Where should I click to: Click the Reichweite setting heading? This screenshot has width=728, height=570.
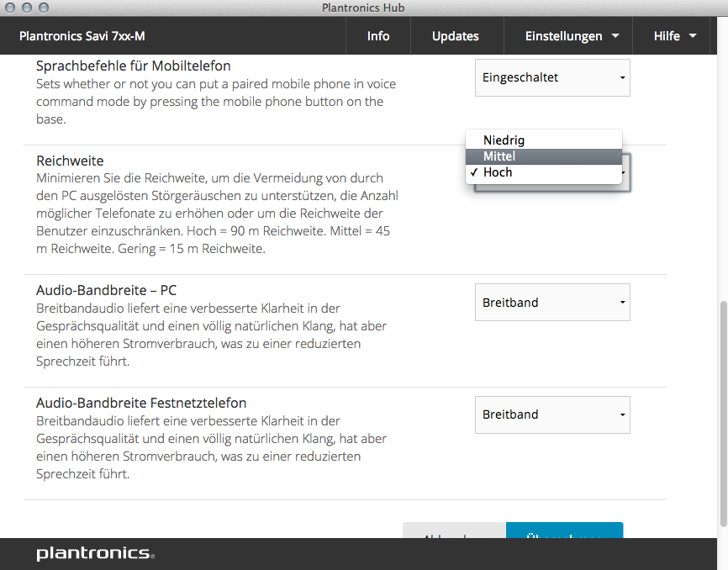70,161
